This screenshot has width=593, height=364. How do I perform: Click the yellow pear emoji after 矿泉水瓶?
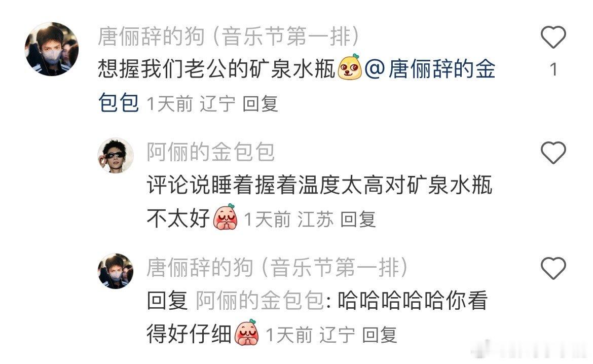[349, 67]
